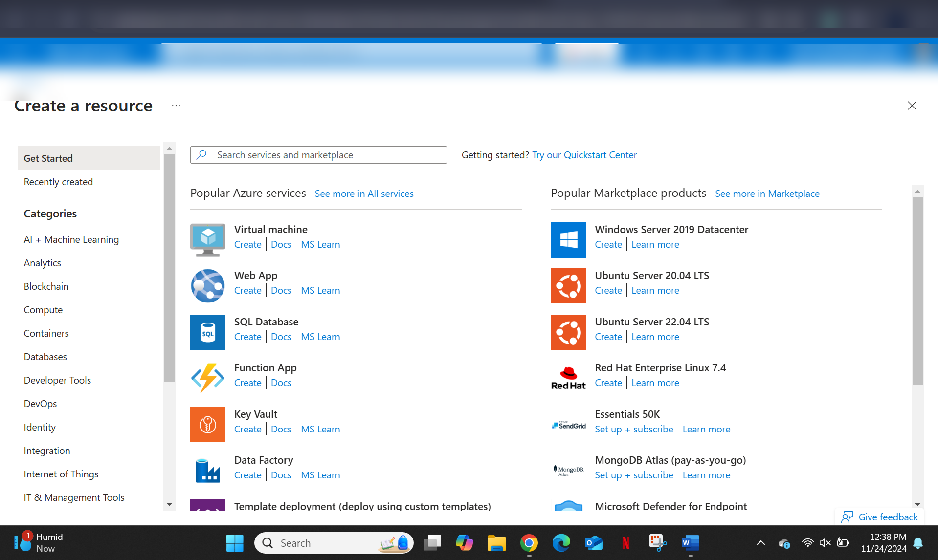This screenshot has height=560, width=938.
Task: Set up + subscribe to Essentials 50K
Action: tap(634, 429)
